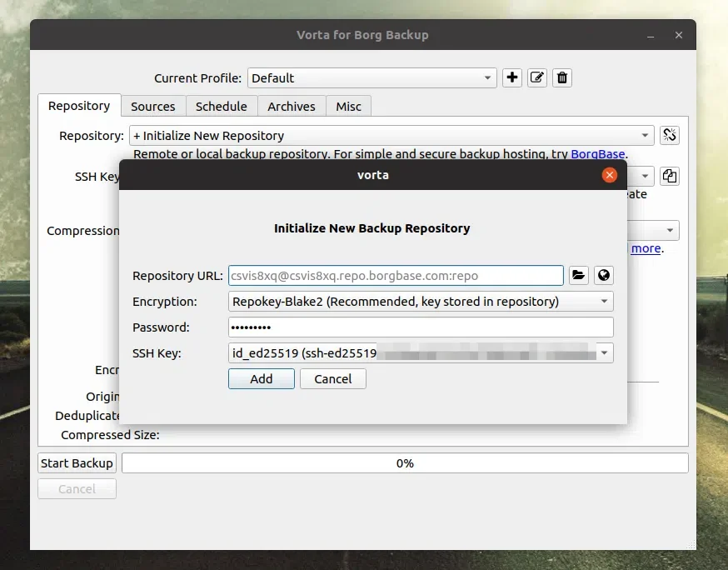Rename the Default profile using the edit icon
Screen dimensions: 728x570
[x=536, y=77]
